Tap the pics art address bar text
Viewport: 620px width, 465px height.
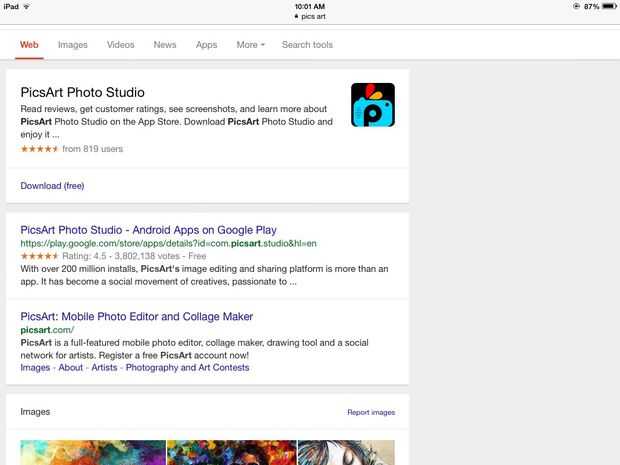pyautogui.click(x=313, y=16)
